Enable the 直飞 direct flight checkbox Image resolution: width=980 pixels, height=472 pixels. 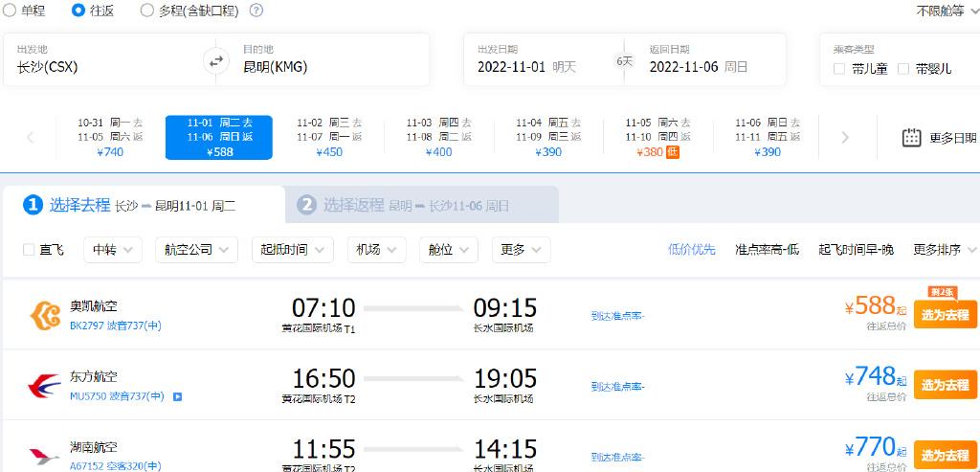pos(29,250)
